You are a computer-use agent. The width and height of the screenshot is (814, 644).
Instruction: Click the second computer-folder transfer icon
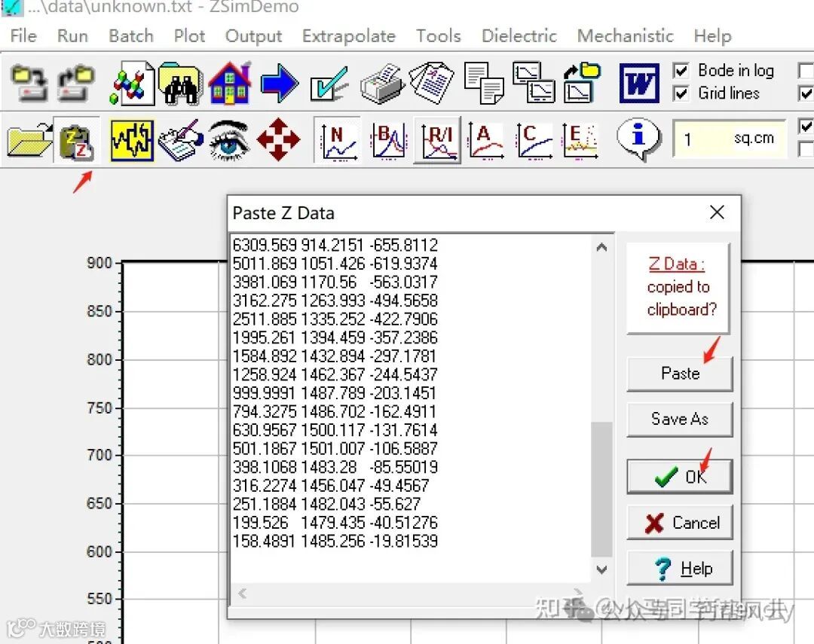pos(76,84)
